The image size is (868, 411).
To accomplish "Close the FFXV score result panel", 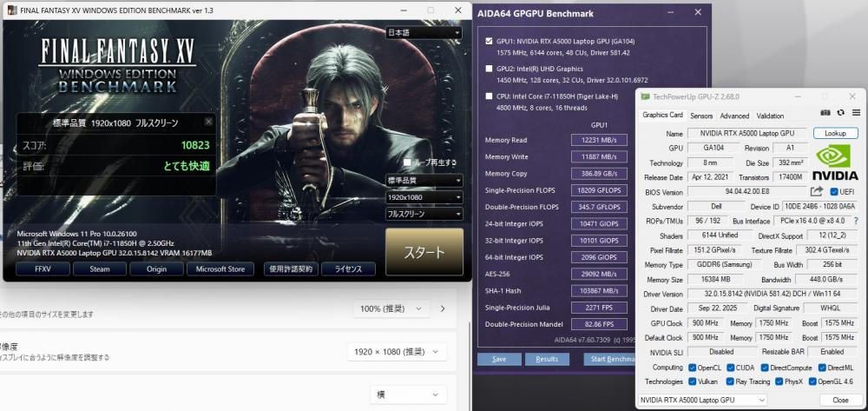I will click(x=208, y=123).
